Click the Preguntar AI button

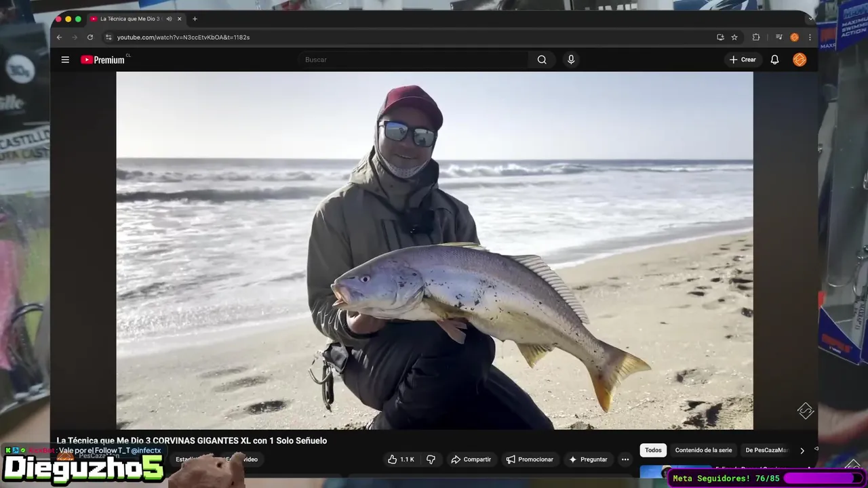588,460
